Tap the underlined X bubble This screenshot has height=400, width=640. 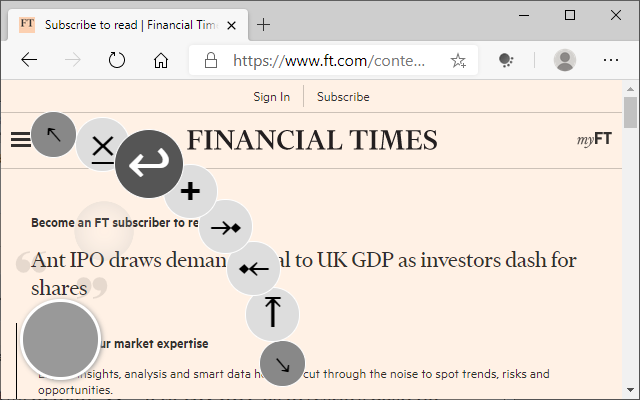coord(102,144)
